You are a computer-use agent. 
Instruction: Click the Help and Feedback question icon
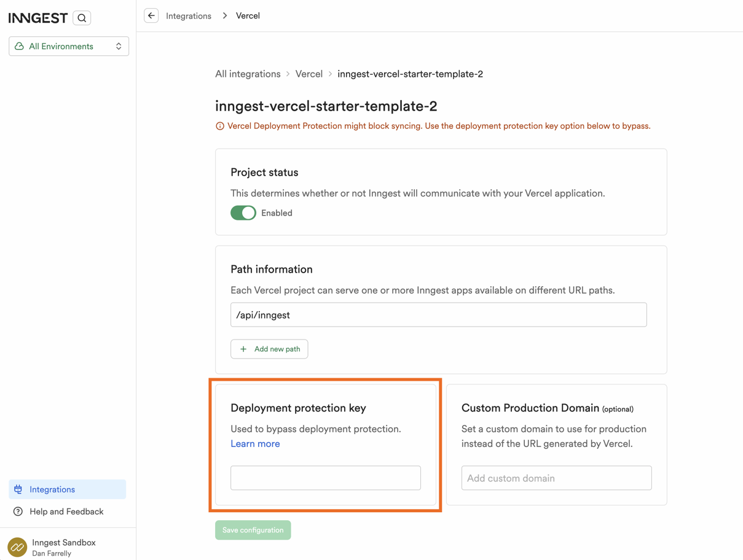(18, 511)
